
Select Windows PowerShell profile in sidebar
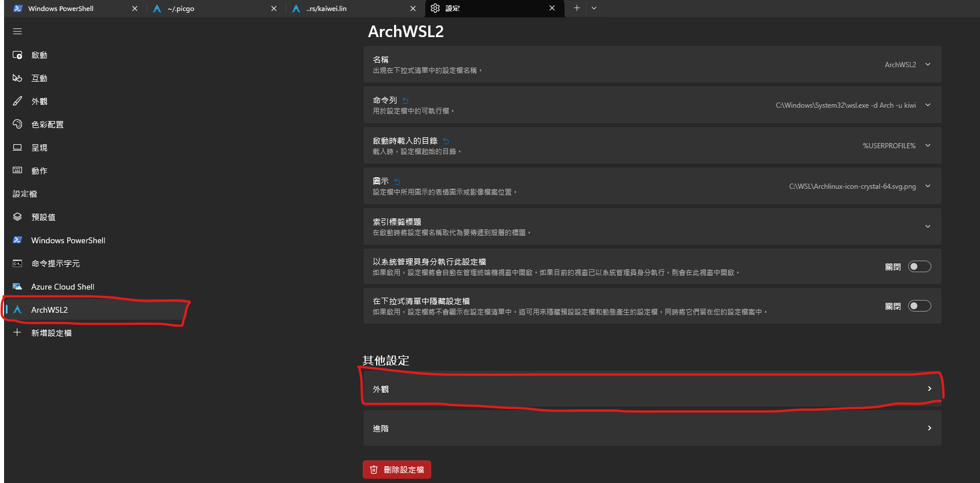(x=96, y=240)
